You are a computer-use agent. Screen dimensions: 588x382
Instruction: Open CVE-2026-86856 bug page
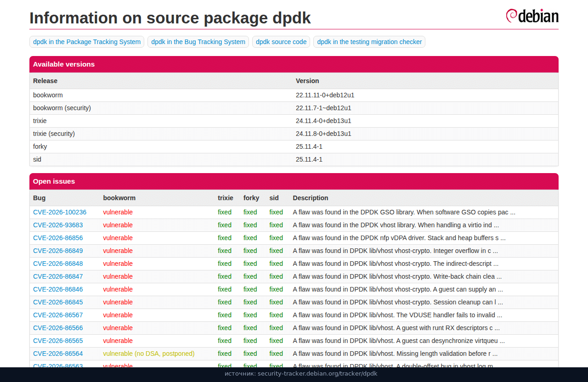coord(58,238)
